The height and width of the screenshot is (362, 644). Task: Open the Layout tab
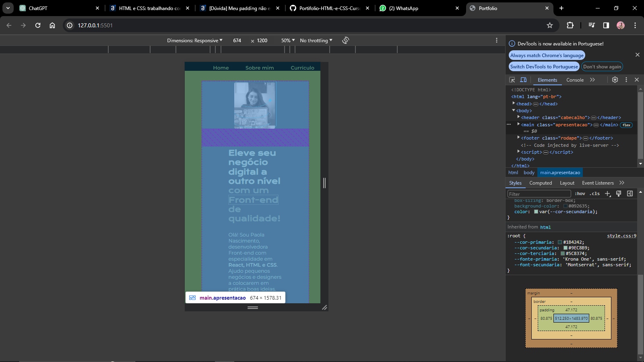567,183
